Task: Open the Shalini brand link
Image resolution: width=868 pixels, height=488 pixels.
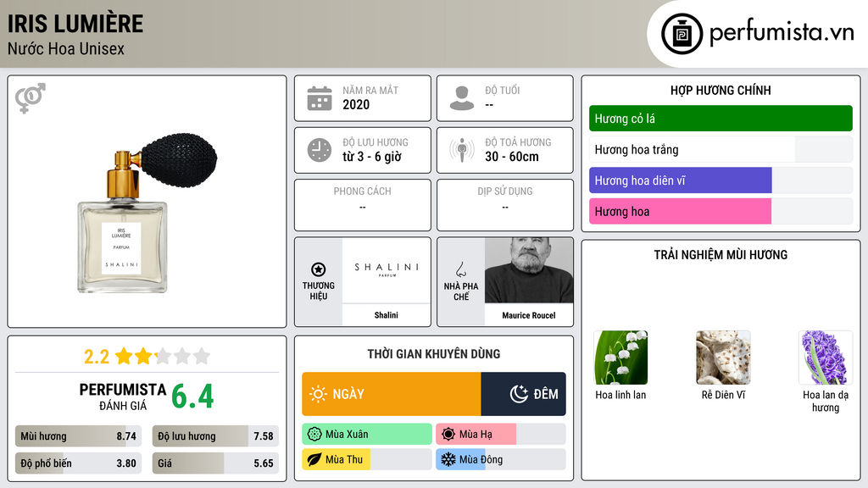Action: (386, 315)
